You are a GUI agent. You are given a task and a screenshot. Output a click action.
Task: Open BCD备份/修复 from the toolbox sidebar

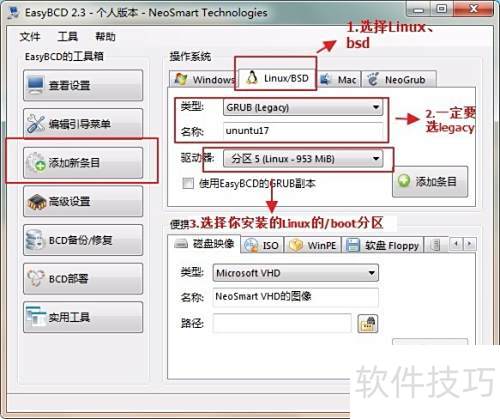(x=83, y=240)
